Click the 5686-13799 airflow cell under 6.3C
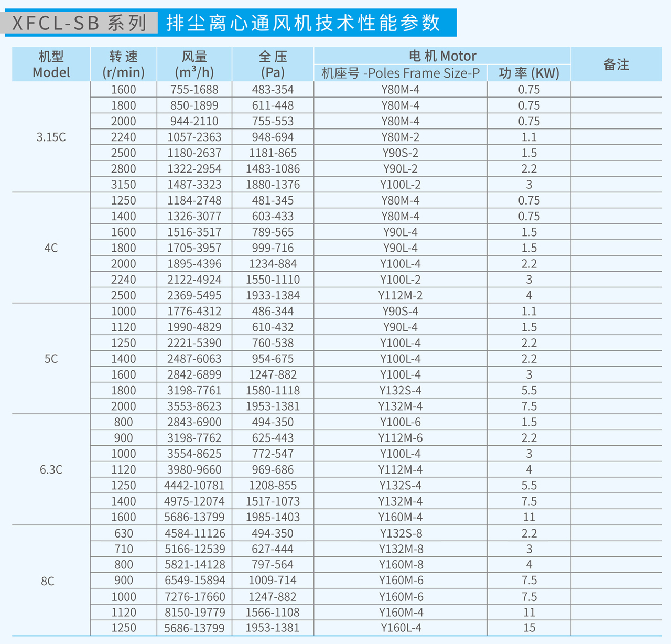Screen dimensions: 671x644 194,517
